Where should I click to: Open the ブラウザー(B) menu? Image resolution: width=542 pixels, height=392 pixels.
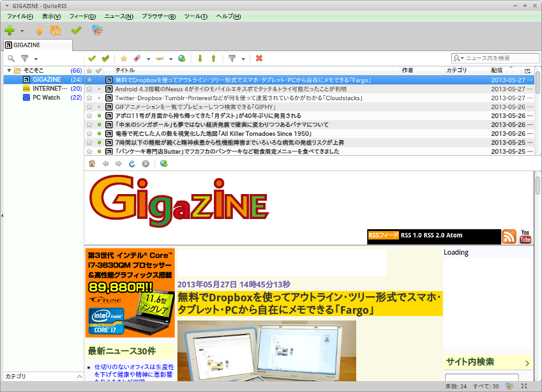click(159, 16)
